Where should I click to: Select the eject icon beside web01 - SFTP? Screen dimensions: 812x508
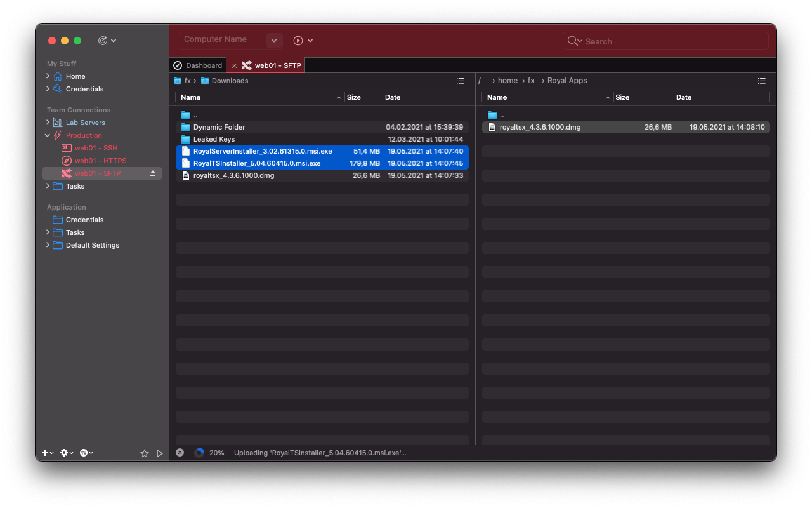click(152, 172)
